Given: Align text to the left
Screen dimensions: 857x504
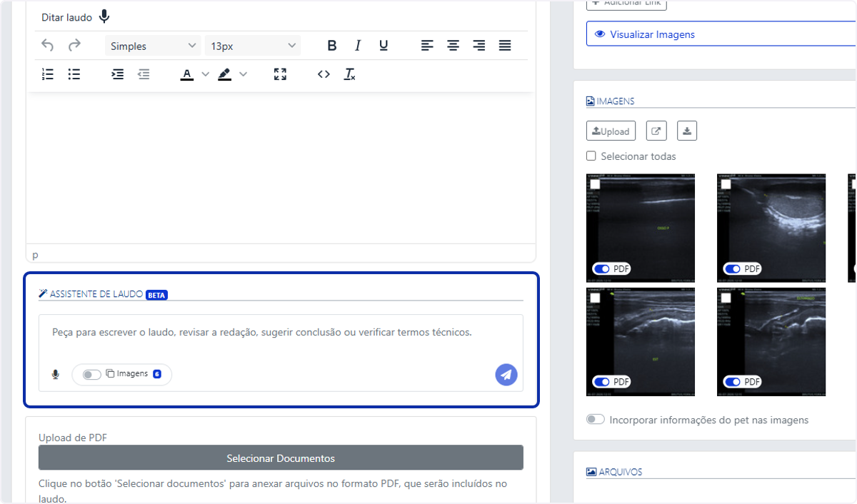Looking at the screenshot, I should 427,46.
